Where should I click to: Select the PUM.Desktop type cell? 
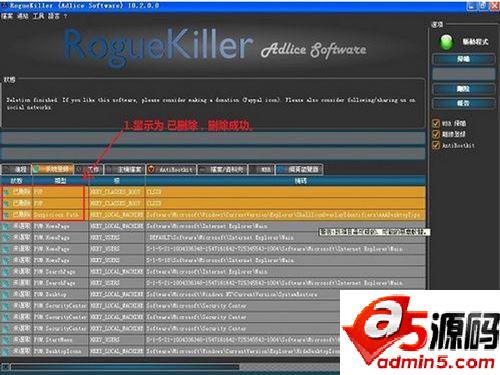pyautogui.click(x=61, y=294)
